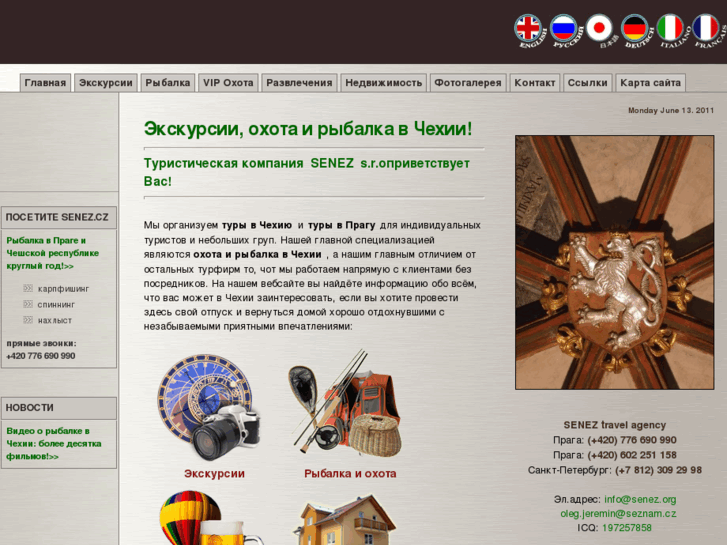Open the спиннинг sidebar link
727x545 pixels.
coord(56,305)
